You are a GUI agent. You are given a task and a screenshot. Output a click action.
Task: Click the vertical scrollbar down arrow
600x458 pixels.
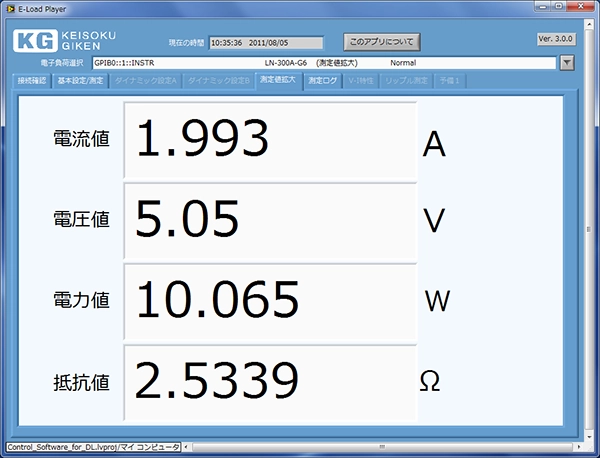coord(589,437)
